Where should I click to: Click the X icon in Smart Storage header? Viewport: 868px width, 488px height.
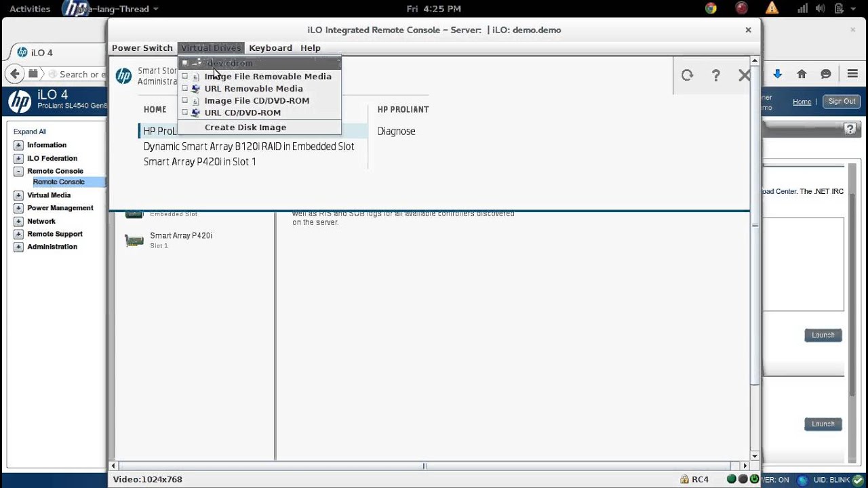point(744,75)
